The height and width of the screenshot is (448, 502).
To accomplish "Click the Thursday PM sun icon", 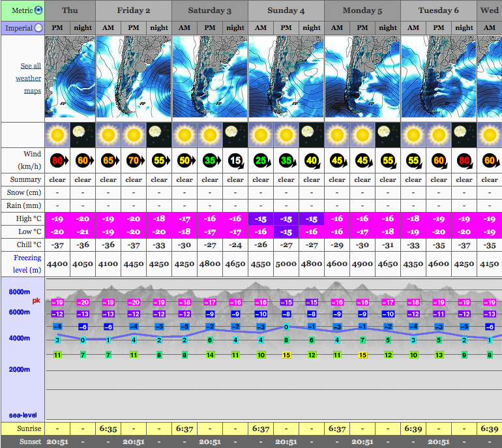I will [x=57, y=135].
